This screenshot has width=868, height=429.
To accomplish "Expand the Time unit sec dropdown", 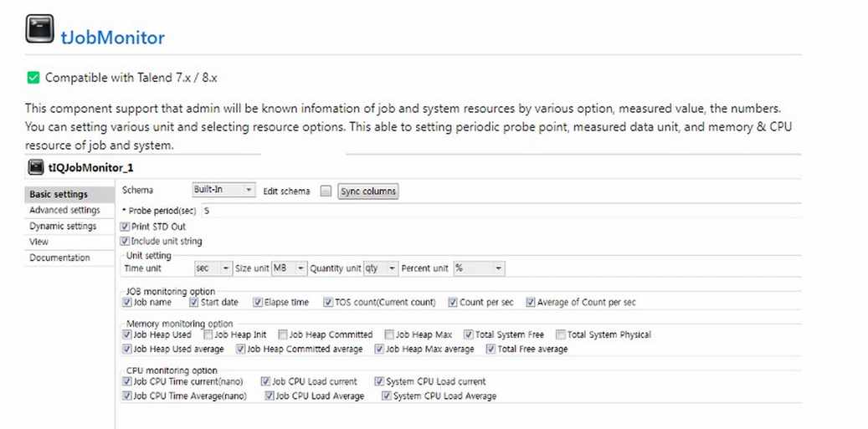I will pos(213,268).
